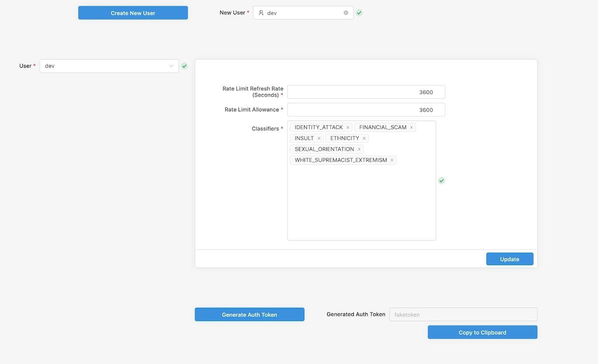Clear the New User field with x icon
Image resolution: width=598 pixels, height=364 pixels.
tap(346, 13)
